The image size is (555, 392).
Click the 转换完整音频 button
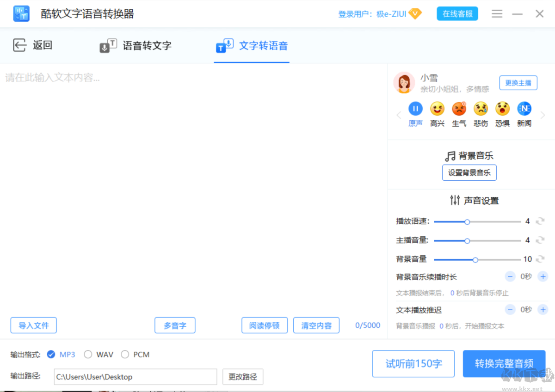tap(504, 364)
